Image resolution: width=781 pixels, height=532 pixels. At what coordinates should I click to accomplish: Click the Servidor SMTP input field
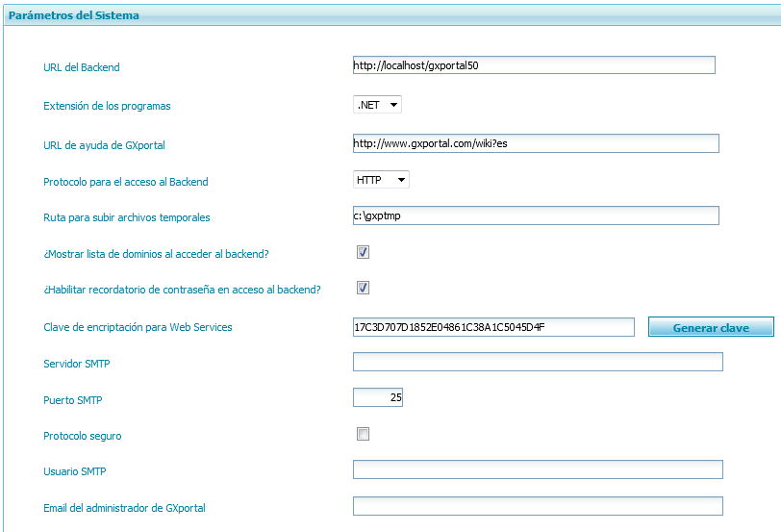[x=538, y=362]
